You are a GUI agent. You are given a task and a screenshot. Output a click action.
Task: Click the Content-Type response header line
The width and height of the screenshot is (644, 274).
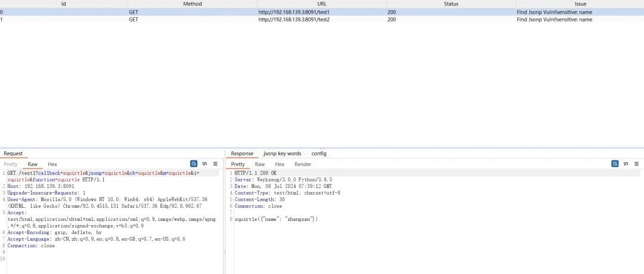coord(287,193)
